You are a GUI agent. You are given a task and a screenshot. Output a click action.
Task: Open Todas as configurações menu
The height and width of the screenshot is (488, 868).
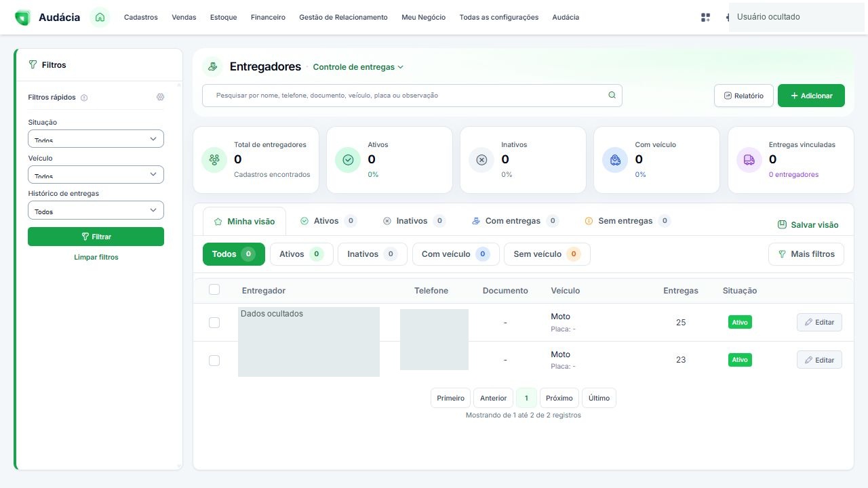[x=499, y=18]
